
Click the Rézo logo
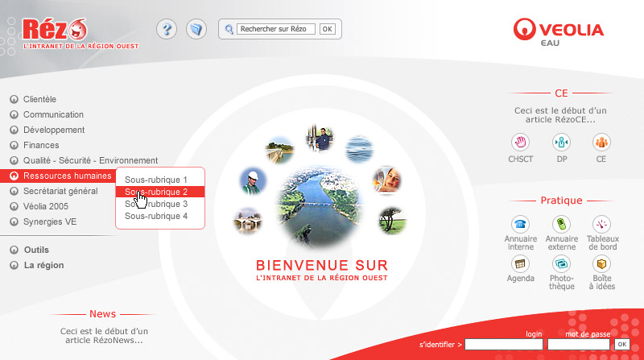[x=80, y=34]
